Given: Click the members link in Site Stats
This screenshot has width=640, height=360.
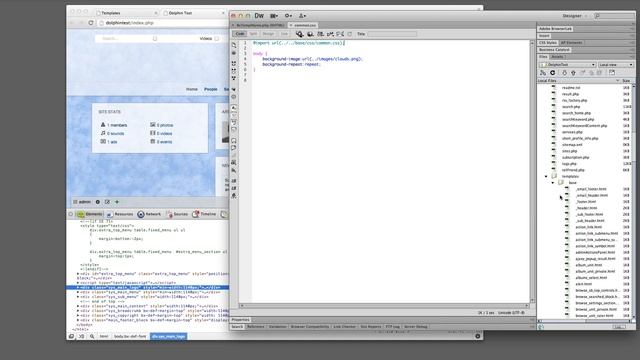Looking at the screenshot, I should tap(117, 125).
